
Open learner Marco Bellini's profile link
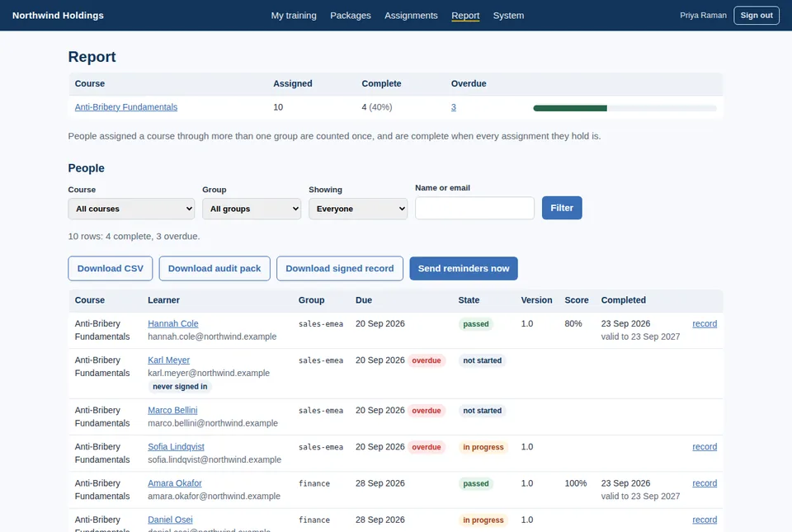click(x=172, y=411)
